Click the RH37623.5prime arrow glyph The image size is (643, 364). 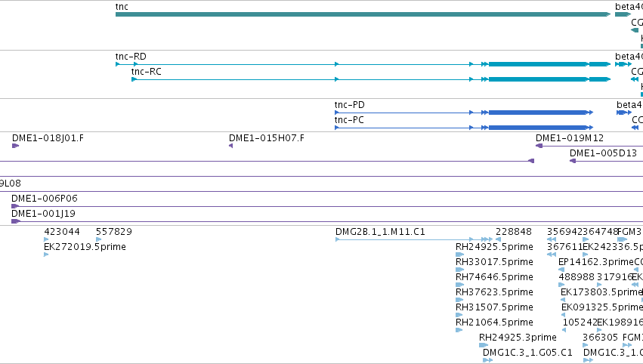click(x=459, y=300)
